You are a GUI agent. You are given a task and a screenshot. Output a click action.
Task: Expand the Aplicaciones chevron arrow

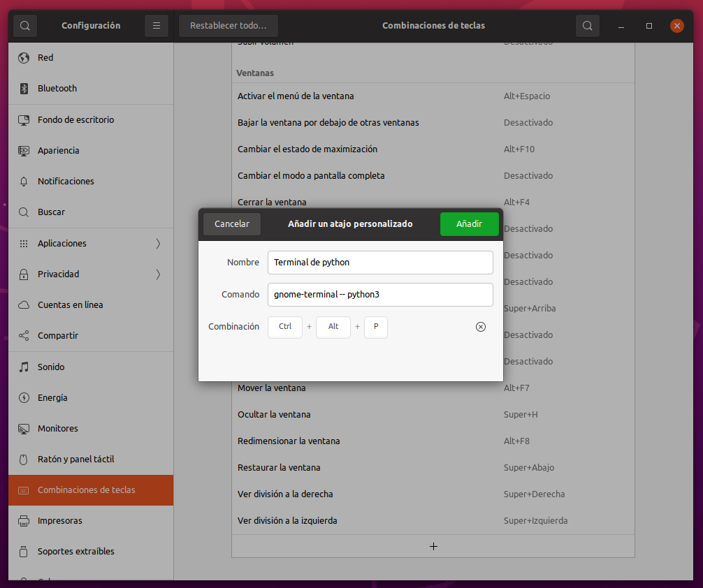pyautogui.click(x=158, y=244)
